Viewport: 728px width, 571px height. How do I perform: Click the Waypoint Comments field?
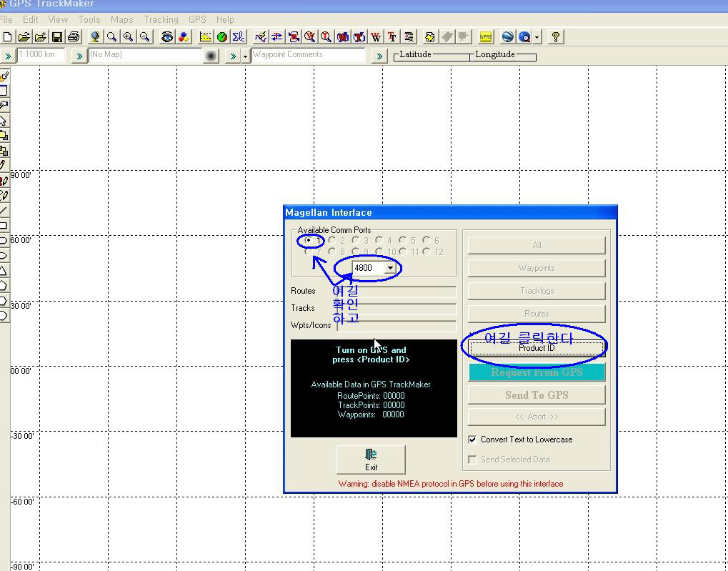click(x=309, y=55)
